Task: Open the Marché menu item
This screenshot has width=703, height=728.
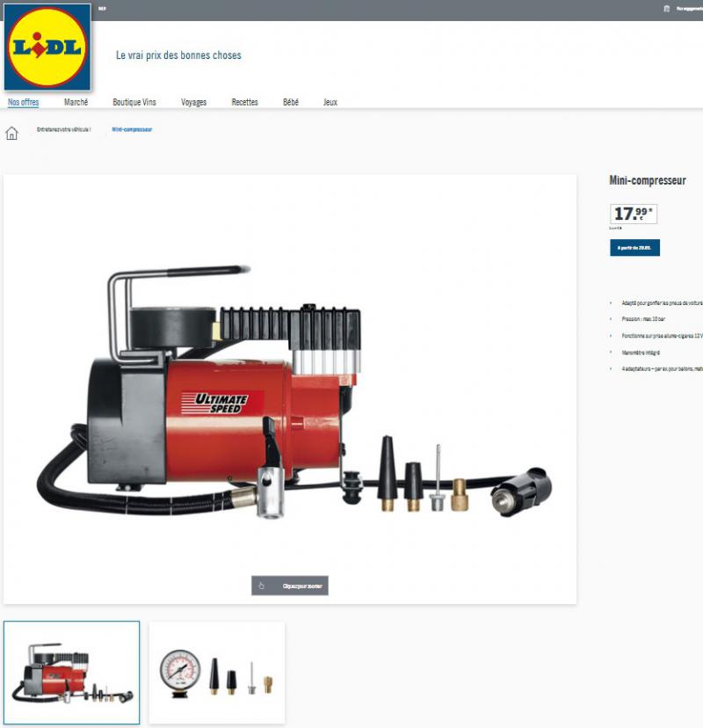Action: pyautogui.click(x=76, y=102)
